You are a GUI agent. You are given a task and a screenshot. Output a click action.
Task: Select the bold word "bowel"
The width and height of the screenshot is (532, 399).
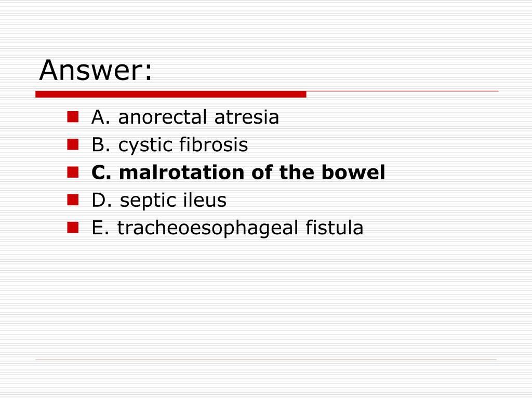pyautogui.click(x=353, y=172)
